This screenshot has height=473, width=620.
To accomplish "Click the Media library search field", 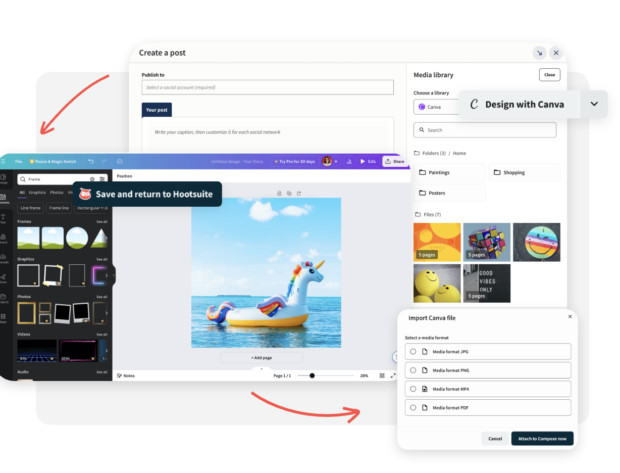I will coord(485,130).
